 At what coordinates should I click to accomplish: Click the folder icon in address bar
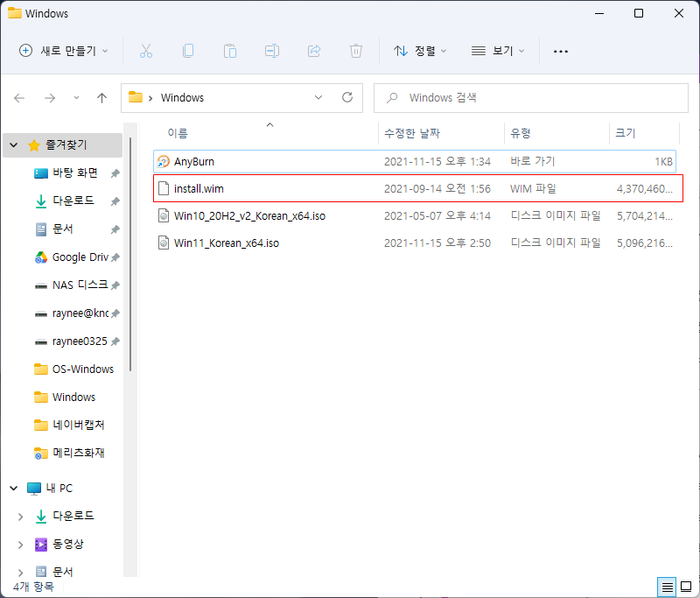(136, 97)
